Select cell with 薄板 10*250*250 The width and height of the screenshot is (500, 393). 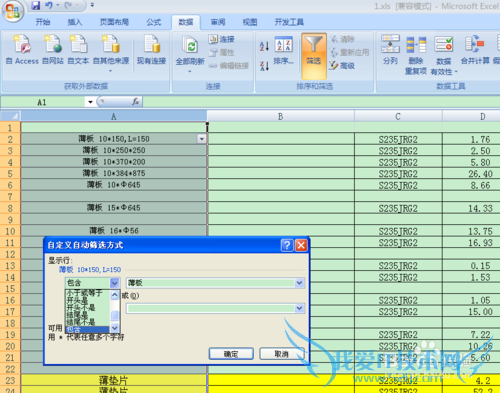114,151
